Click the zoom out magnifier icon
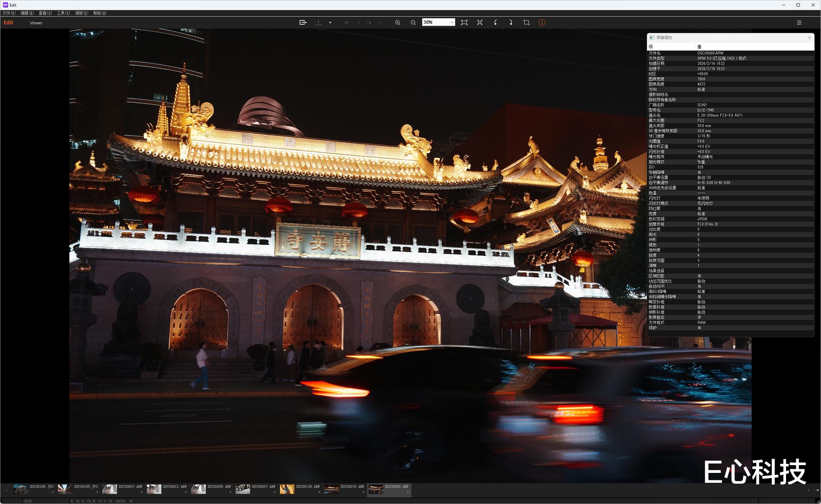 pos(413,22)
